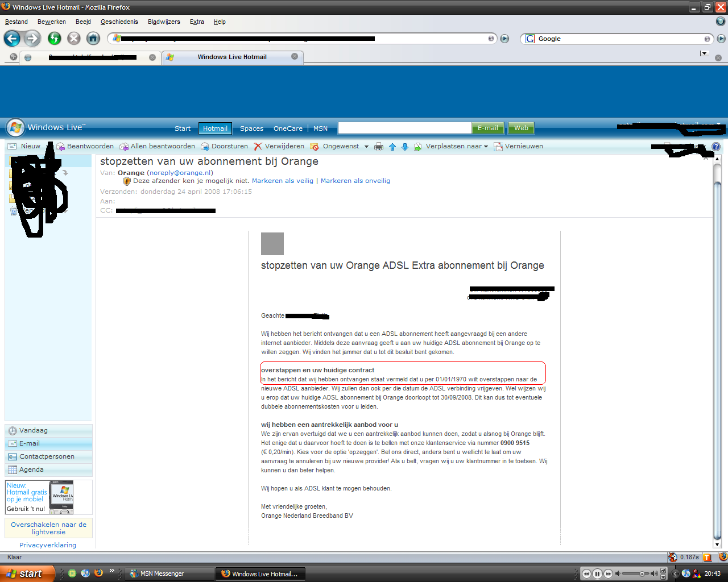Screen dimensions: 728x582
Task: Click the noreply@orange.nl sender address
Action: [x=180, y=173]
